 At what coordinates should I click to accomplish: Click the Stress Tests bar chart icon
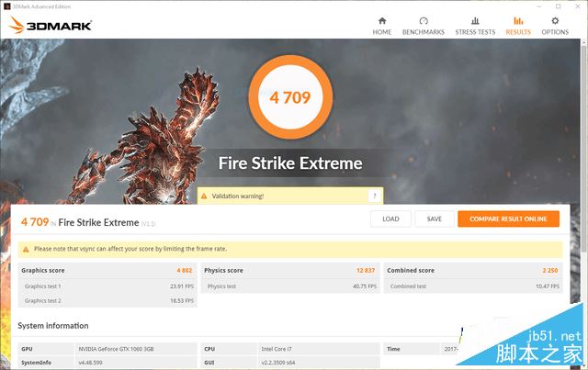475,21
